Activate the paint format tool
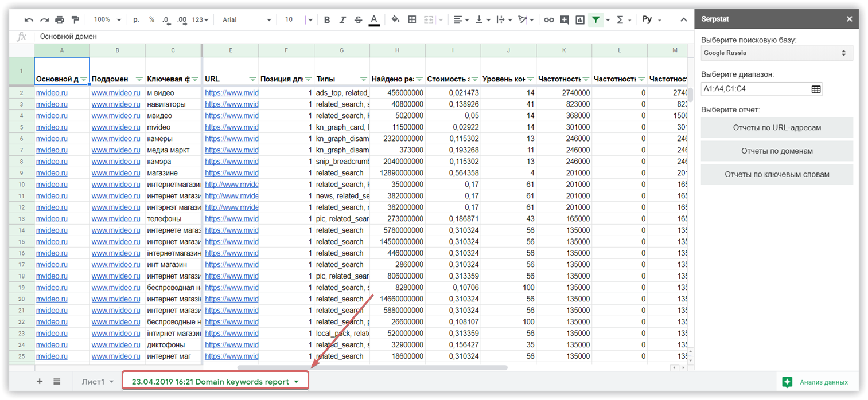868x400 pixels. [x=75, y=20]
